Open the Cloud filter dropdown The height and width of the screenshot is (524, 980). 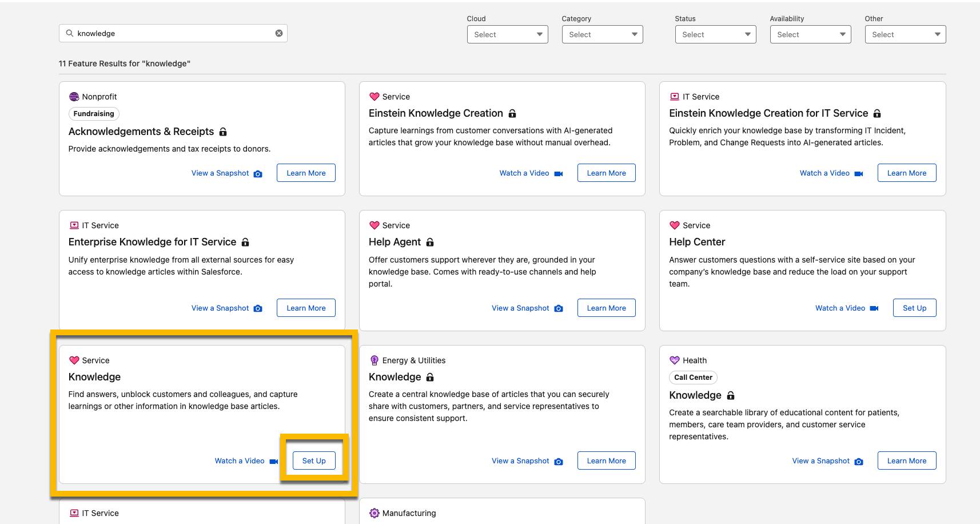[x=507, y=34]
